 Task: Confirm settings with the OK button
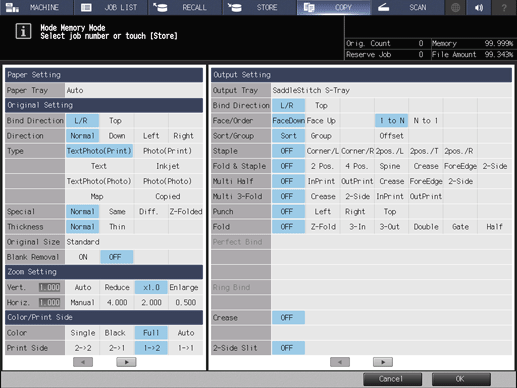point(461,379)
